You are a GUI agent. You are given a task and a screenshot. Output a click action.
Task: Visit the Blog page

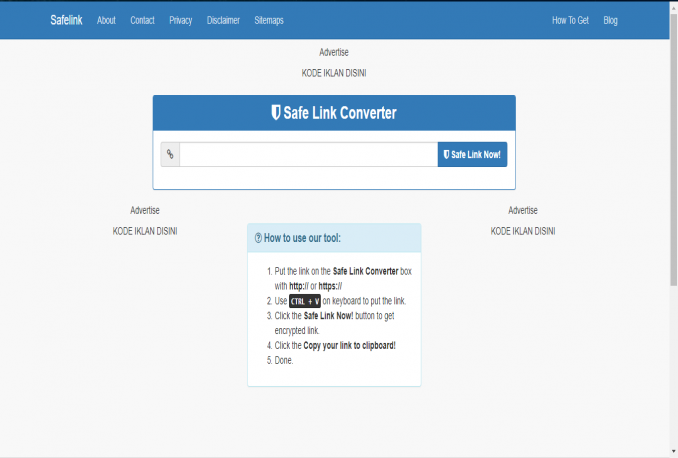pos(610,20)
